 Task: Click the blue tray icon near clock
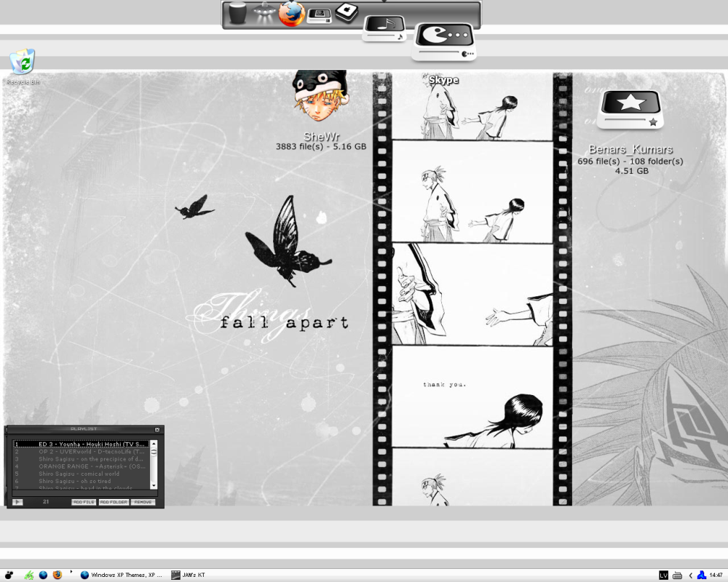point(702,575)
